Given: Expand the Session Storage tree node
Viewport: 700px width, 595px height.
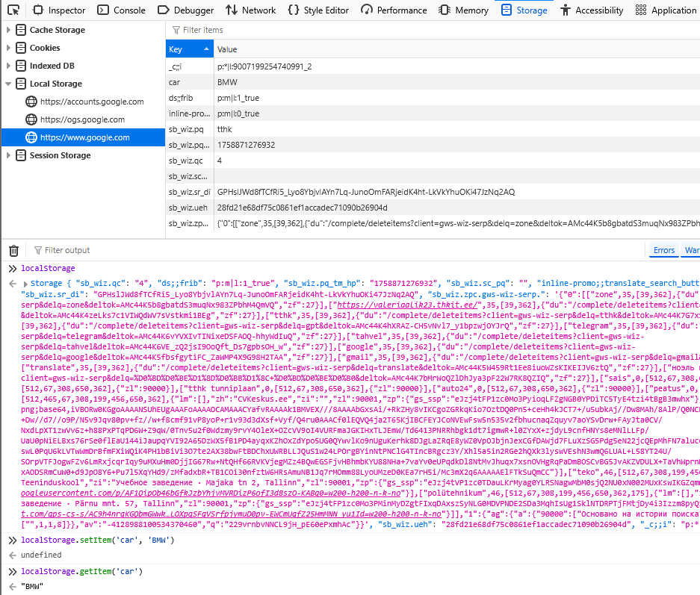Looking at the screenshot, I should pos(9,155).
